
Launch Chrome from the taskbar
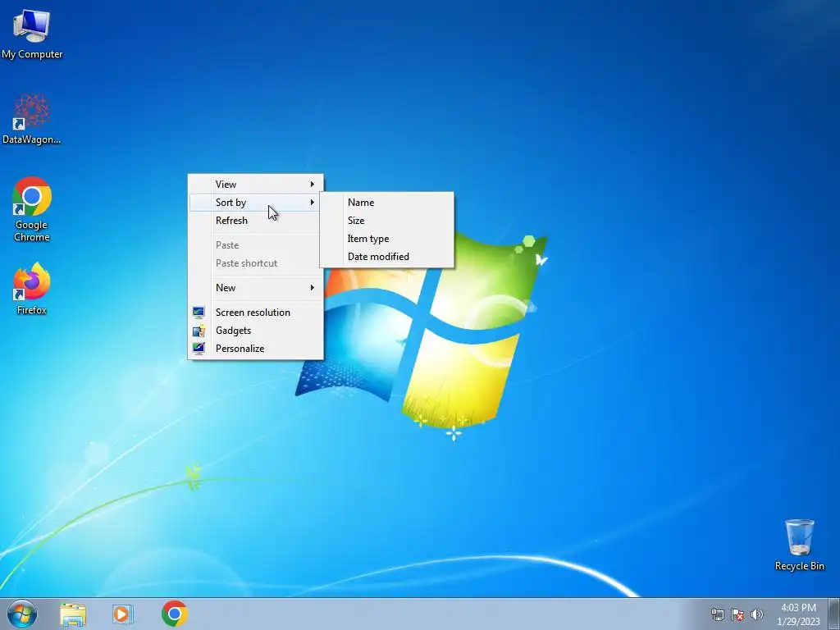[x=174, y=614]
